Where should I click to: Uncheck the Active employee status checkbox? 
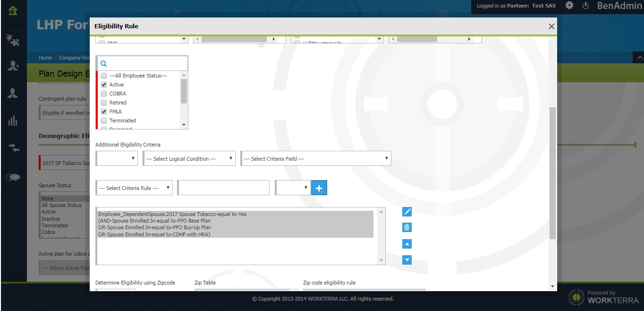tap(104, 85)
